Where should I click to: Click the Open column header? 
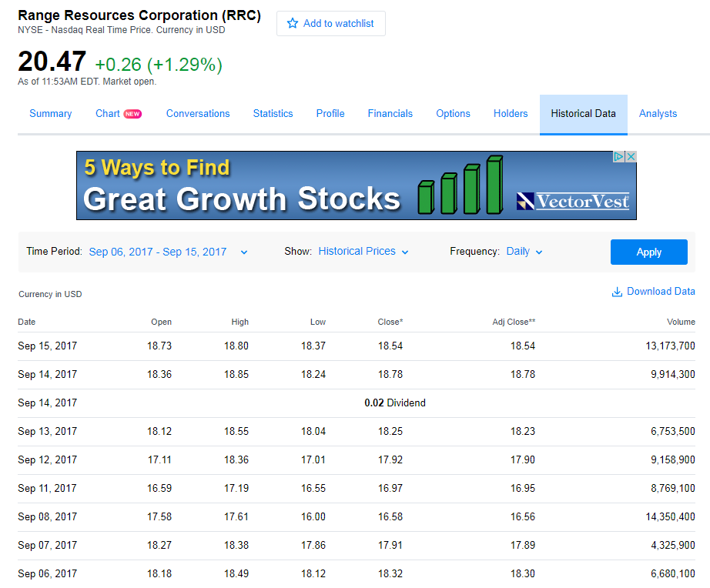161,322
